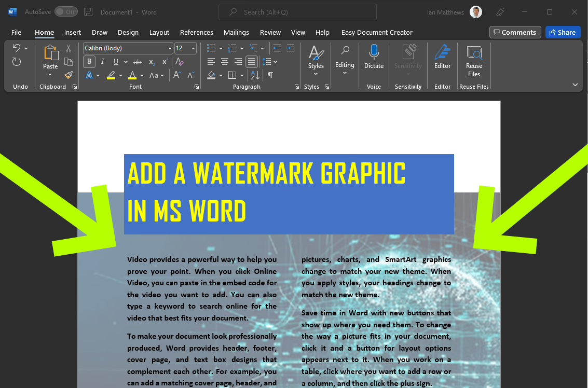The height and width of the screenshot is (388, 588).
Task: Open the Layout ribbon tab
Action: point(159,32)
